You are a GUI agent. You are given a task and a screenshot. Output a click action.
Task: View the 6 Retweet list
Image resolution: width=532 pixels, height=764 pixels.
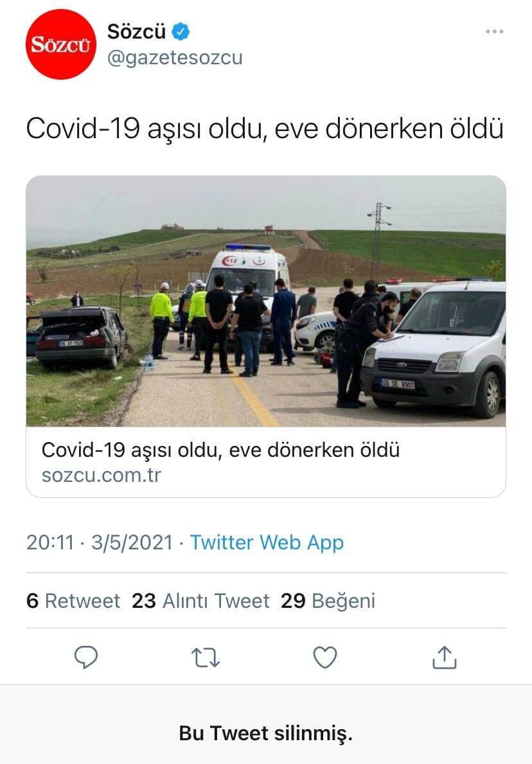73,601
